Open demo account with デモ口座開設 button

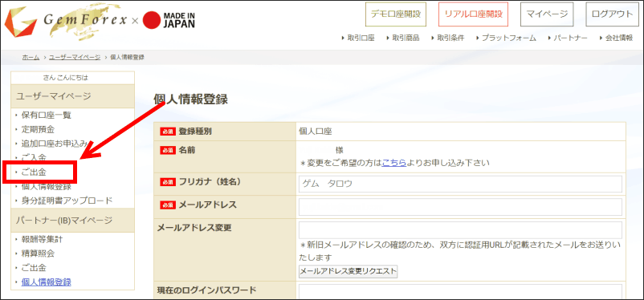coord(396,14)
